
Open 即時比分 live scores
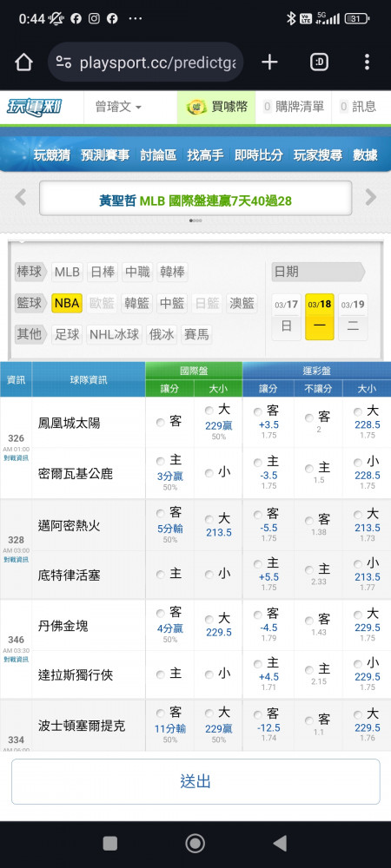pyautogui.click(x=259, y=155)
